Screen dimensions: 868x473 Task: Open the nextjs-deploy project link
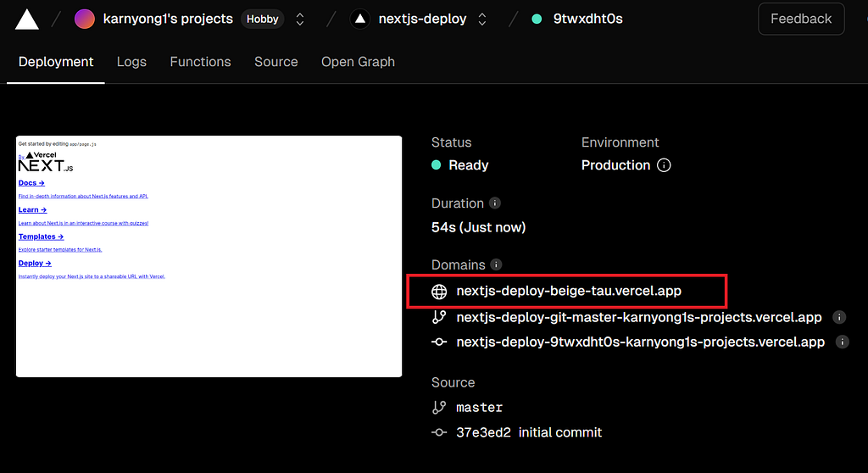click(422, 19)
